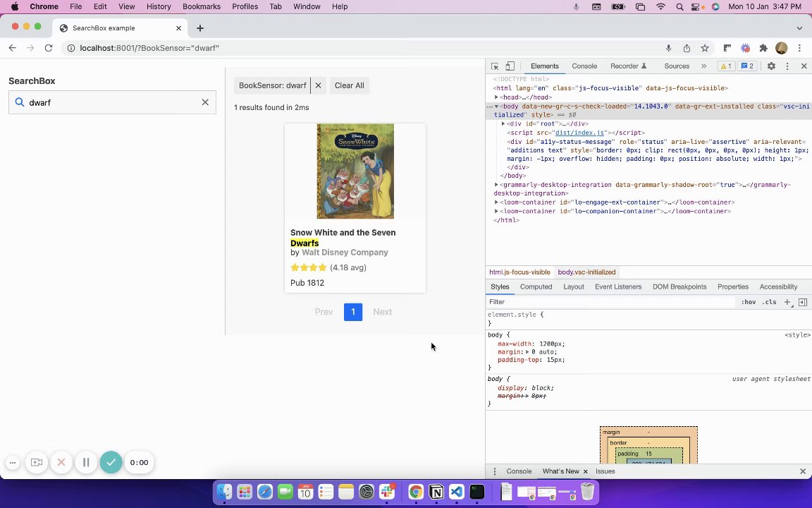This screenshot has height=508, width=812.
Task: Share this page icon in address bar
Action: [x=687, y=48]
